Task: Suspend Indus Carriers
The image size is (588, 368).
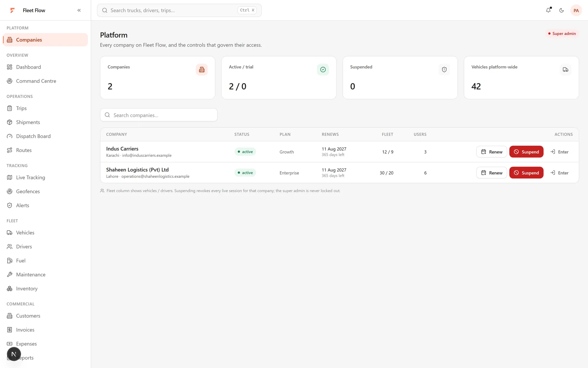Action: (526, 152)
